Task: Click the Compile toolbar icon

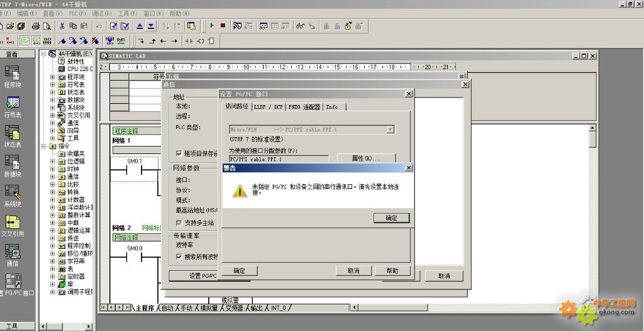Action: (114, 26)
